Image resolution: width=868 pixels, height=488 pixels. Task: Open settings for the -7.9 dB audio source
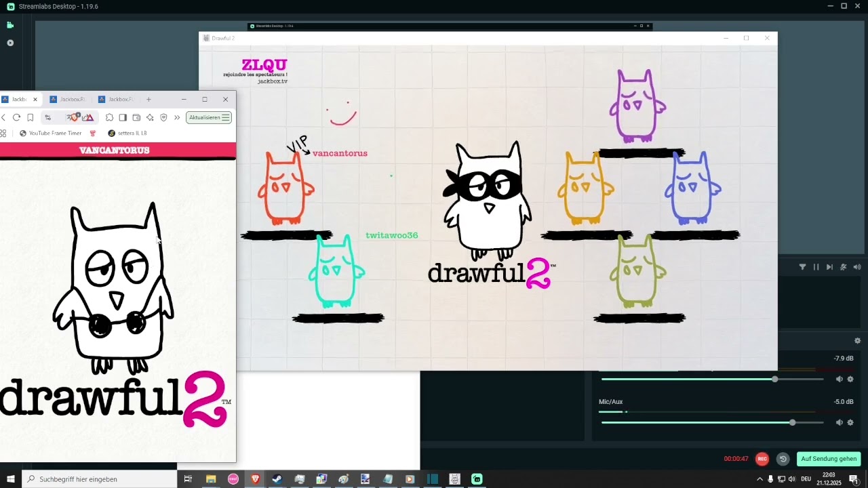coord(850,379)
